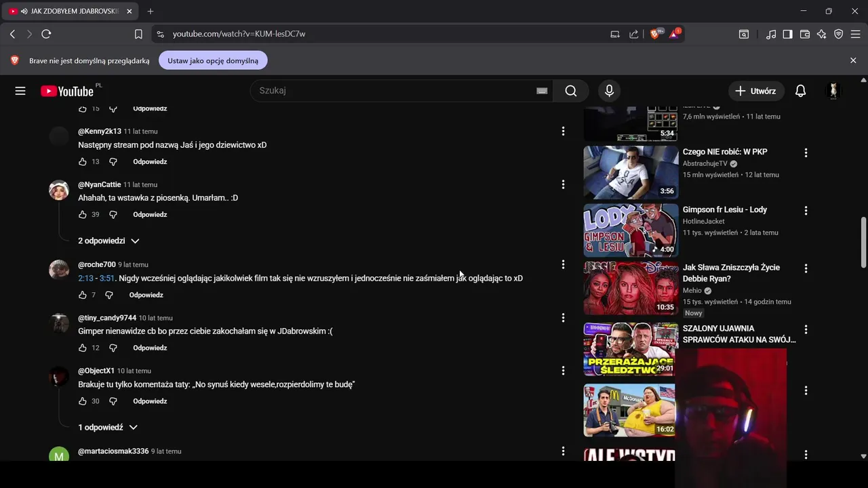Viewport: 868px width, 488px height.
Task: Expand 2 odpowiedzi under @NyanCattie
Action: [x=108, y=241]
